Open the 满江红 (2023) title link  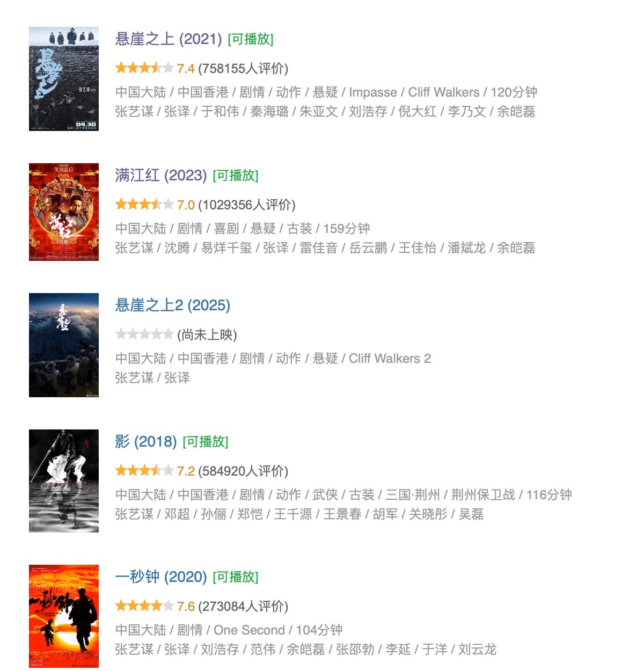click(161, 176)
